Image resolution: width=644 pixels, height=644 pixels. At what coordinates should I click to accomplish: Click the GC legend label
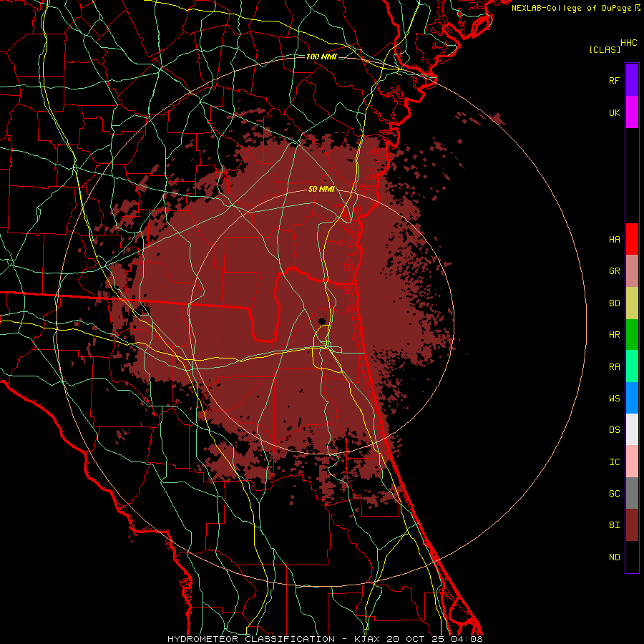tap(615, 494)
